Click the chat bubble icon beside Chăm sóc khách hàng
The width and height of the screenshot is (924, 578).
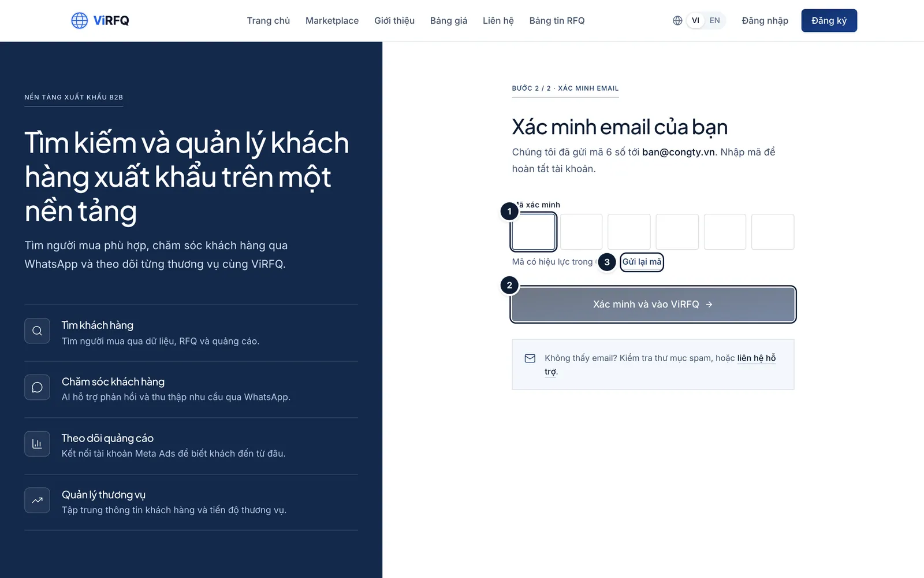[37, 387]
